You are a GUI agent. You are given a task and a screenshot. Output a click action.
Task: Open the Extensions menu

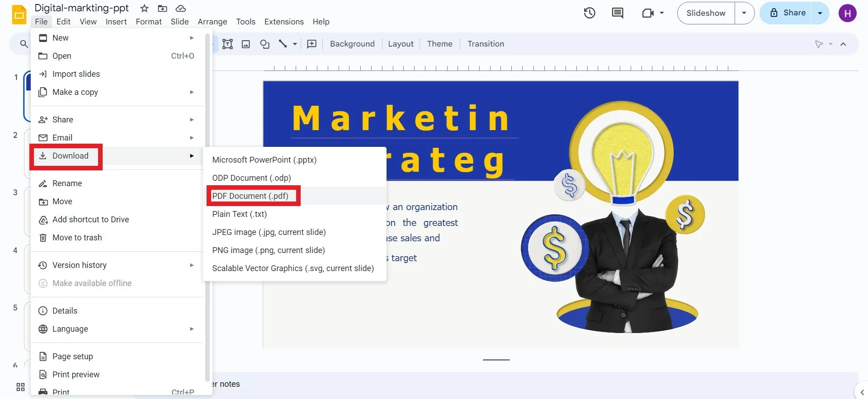(284, 22)
